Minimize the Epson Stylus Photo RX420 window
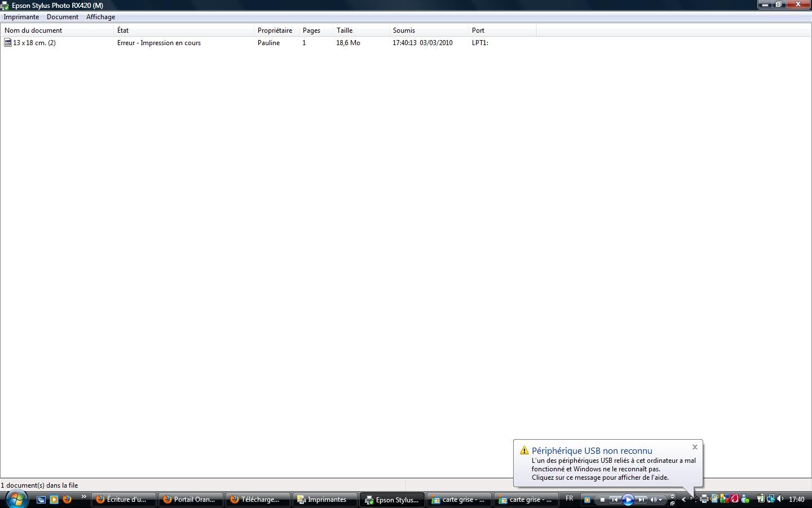 click(x=765, y=4)
